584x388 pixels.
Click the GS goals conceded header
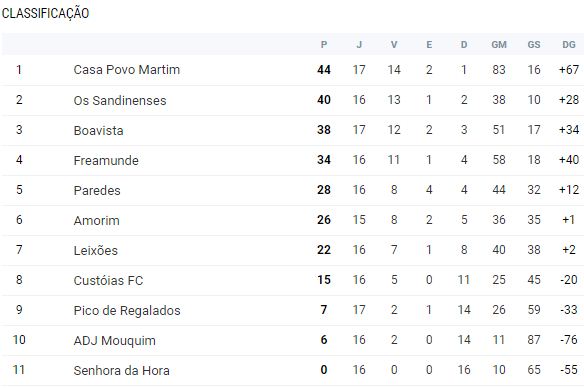tap(534, 45)
